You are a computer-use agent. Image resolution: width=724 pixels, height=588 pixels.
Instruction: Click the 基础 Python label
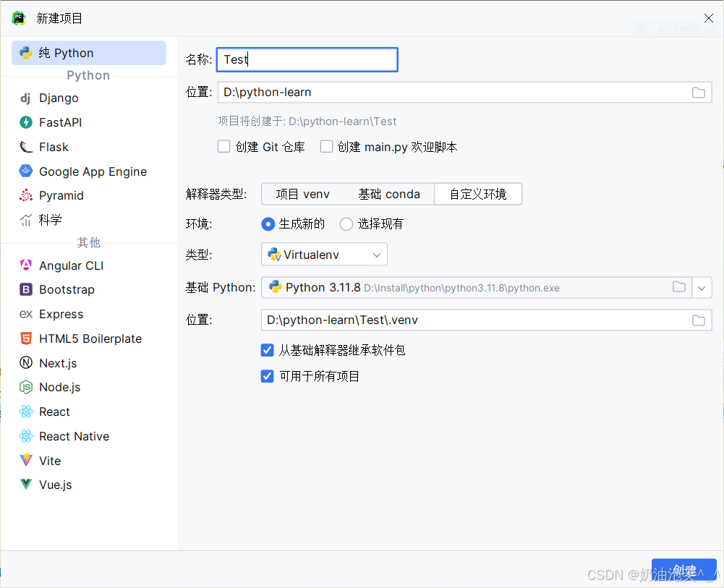pos(221,288)
